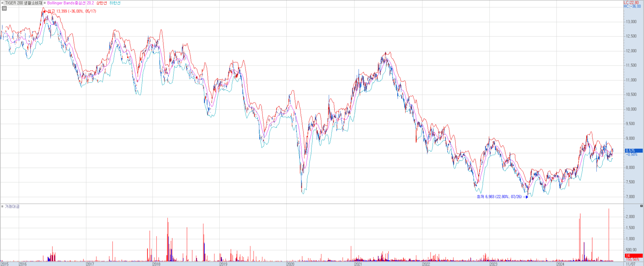Click the 11/07 date label
This screenshot has width=644, height=266.
(x=630, y=264)
